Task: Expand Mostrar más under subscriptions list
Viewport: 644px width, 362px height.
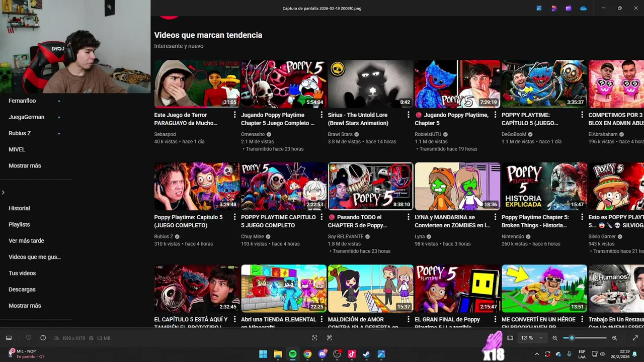Action: point(25,165)
